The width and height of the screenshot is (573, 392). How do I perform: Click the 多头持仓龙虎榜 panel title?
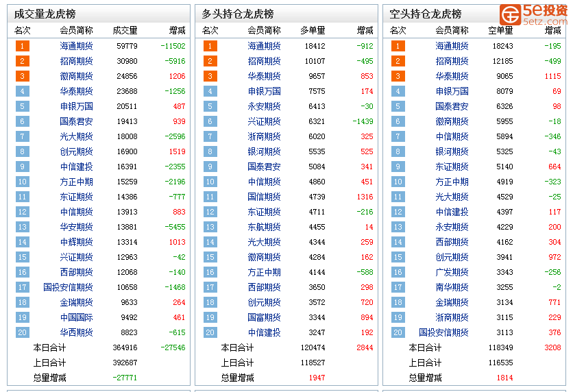click(x=238, y=14)
